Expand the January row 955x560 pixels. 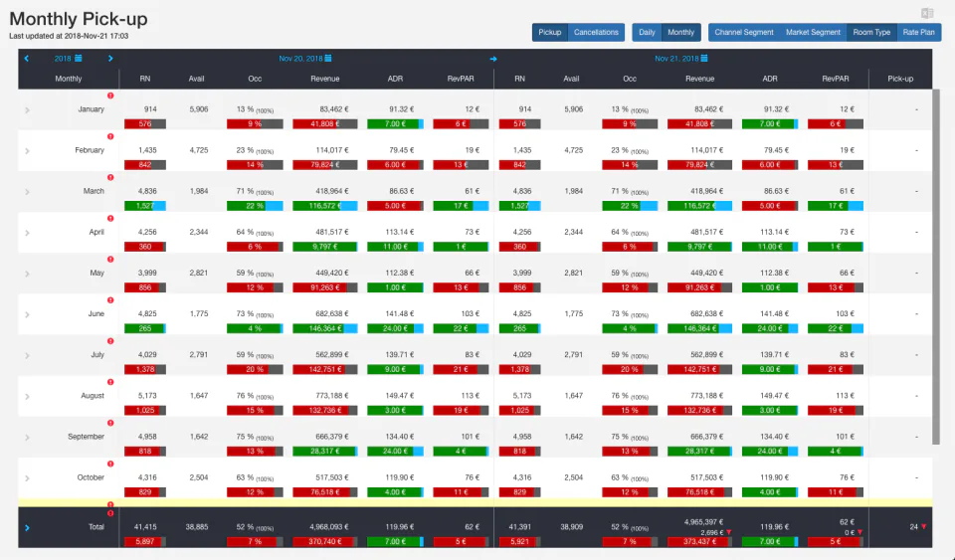point(28,110)
